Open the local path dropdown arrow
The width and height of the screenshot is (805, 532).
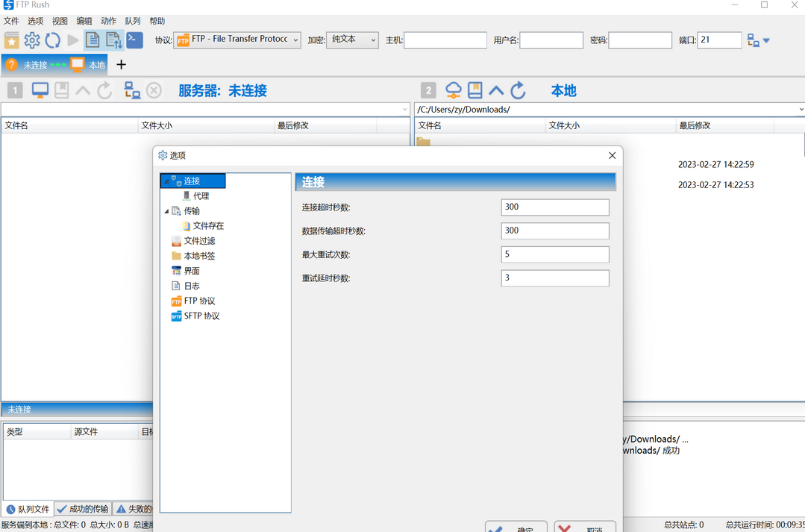(801, 110)
